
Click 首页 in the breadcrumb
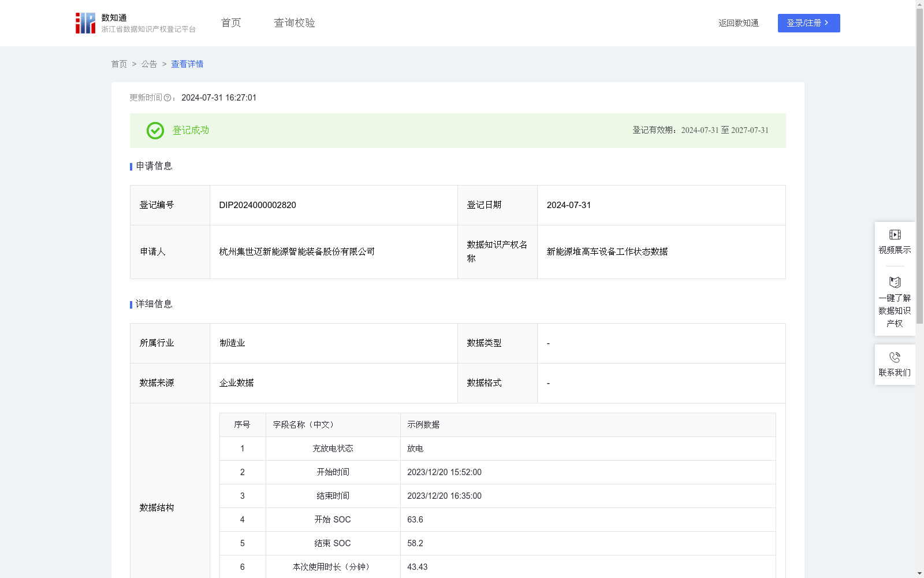119,64
